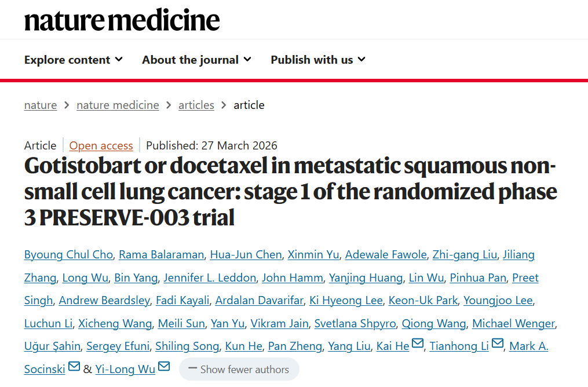
Task: Go to nature breadcrumb link
Action: pos(41,105)
